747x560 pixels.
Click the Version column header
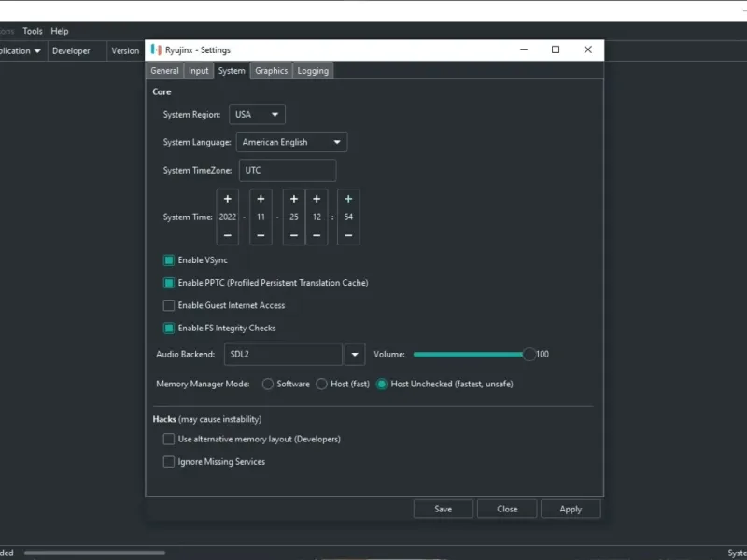click(125, 51)
